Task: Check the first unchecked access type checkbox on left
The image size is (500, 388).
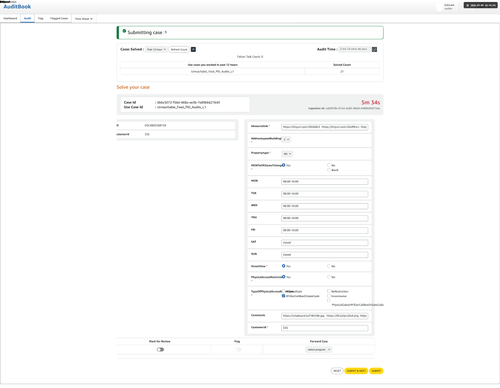Action: point(284,291)
